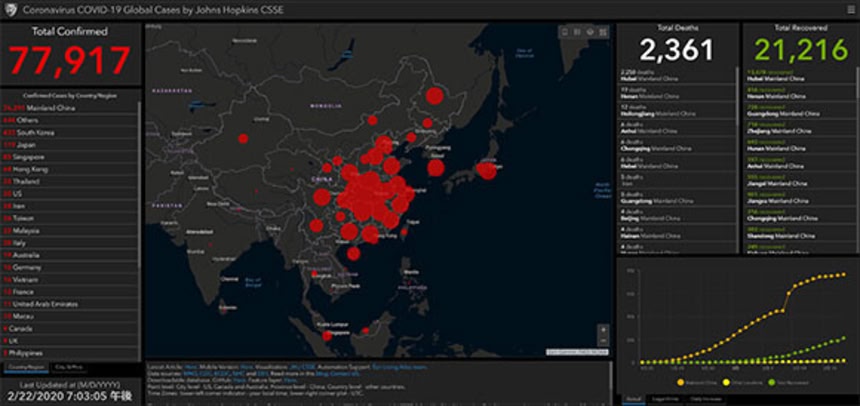The height and width of the screenshot is (406, 860).
Task: Click the Johns Hopkins shield logo
Action: (x=10, y=9)
